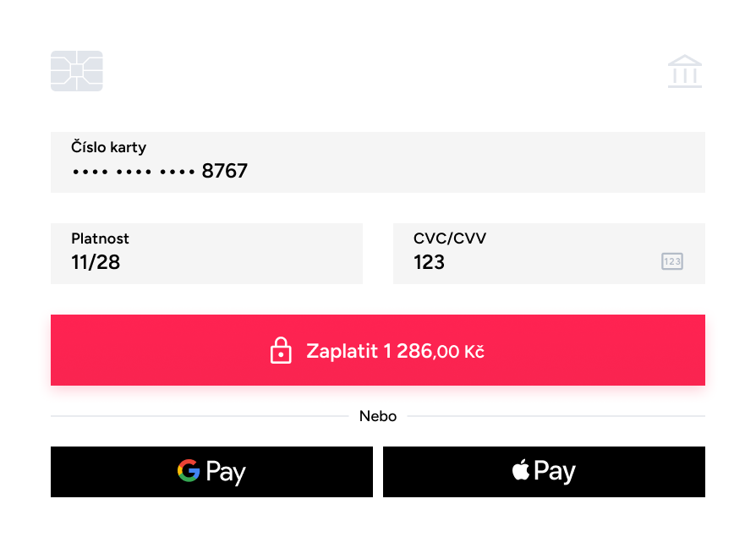The width and height of the screenshot is (756, 548).
Task: Select the card chip payment icon
Action: pyautogui.click(x=77, y=71)
